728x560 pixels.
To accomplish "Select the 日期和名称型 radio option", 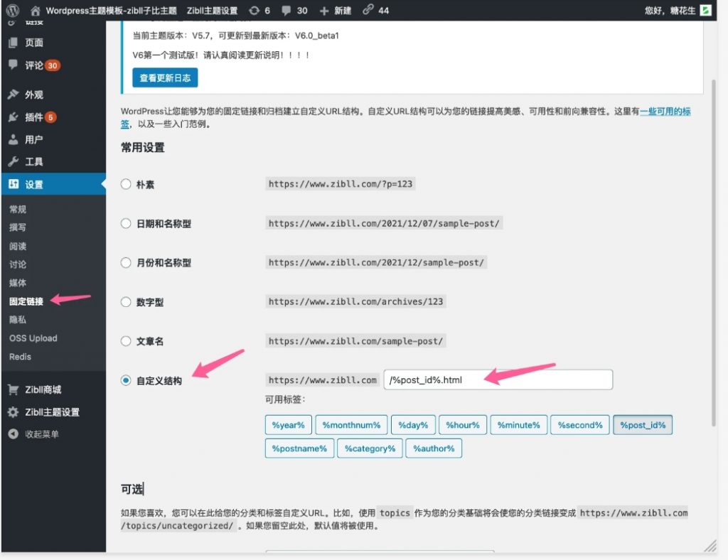I will pyautogui.click(x=126, y=224).
